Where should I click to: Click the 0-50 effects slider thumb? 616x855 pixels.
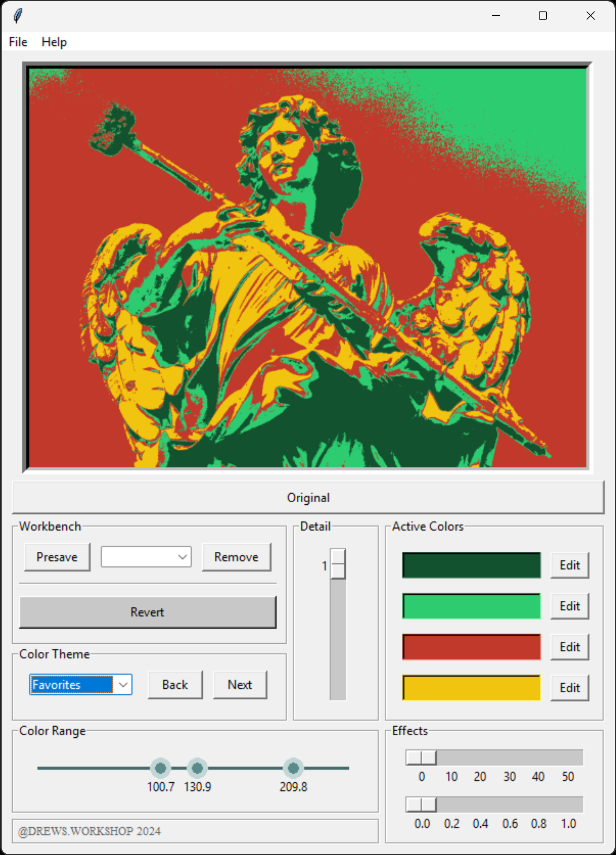coord(421,757)
